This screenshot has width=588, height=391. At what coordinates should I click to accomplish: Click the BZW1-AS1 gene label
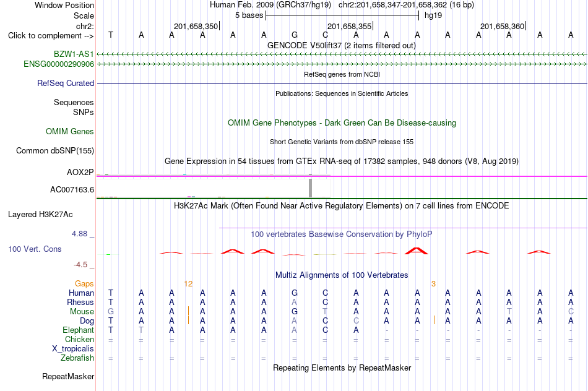(74, 54)
